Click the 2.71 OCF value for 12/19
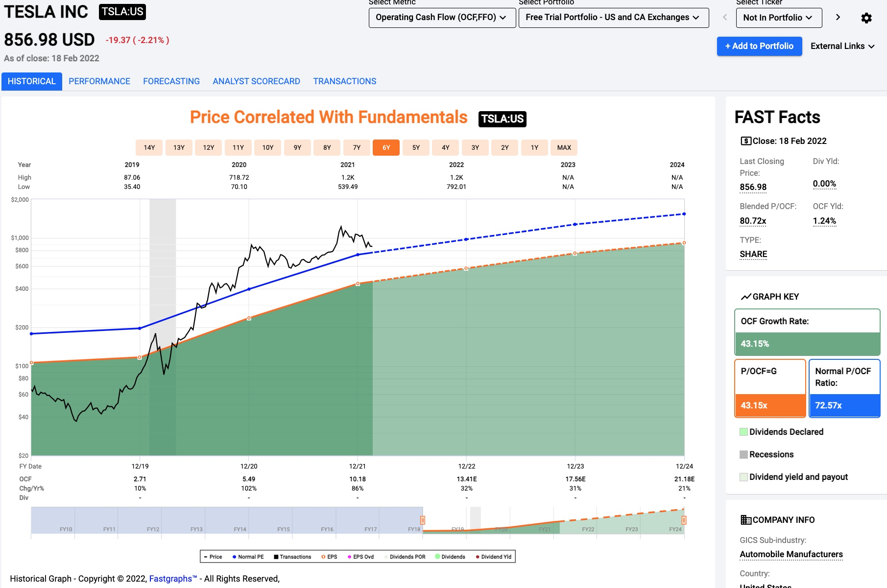Viewport: 887px width, 588px height. coord(140,479)
